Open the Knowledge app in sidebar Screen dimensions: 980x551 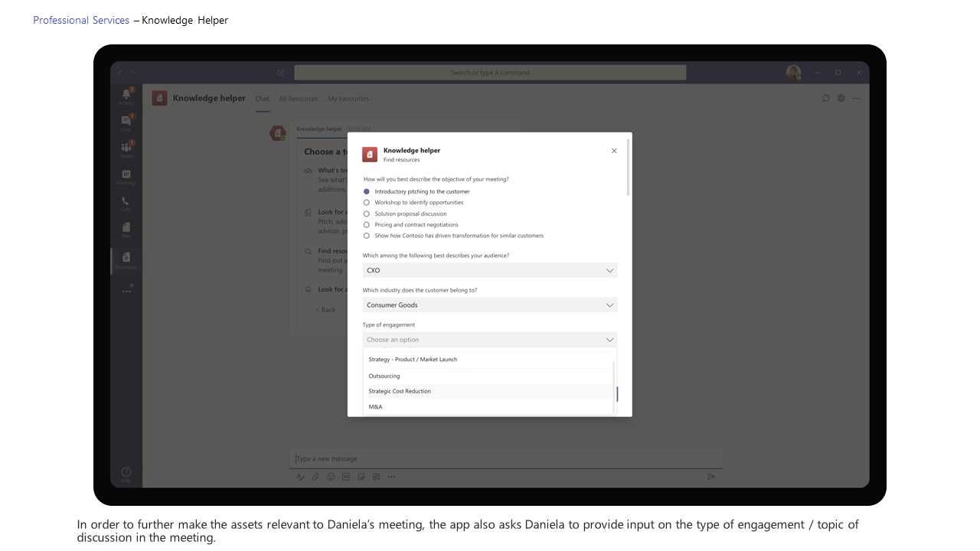126,259
